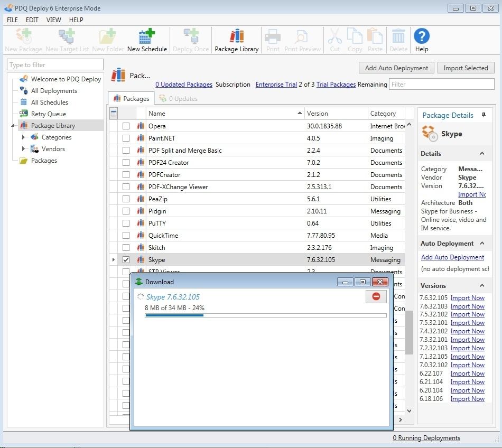Click the package Filter input field
The width and height of the screenshot is (502, 448).
point(441,85)
